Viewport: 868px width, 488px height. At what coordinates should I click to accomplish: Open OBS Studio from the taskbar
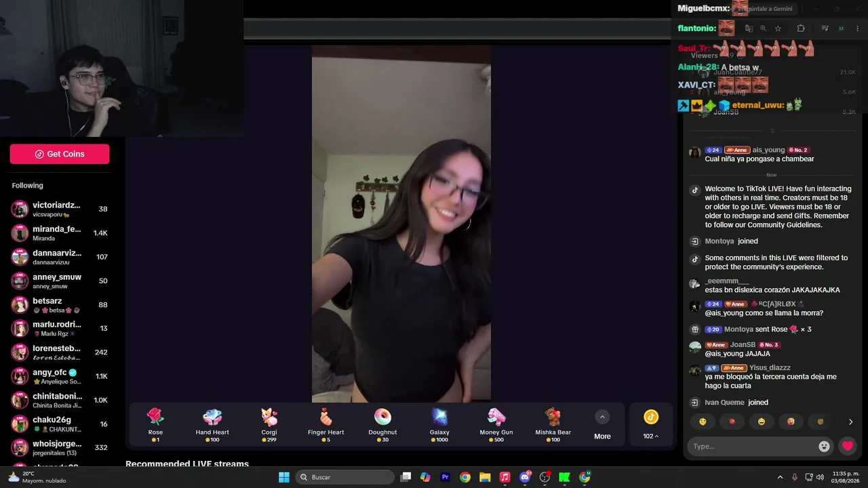pyautogui.click(x=545, y=477)
